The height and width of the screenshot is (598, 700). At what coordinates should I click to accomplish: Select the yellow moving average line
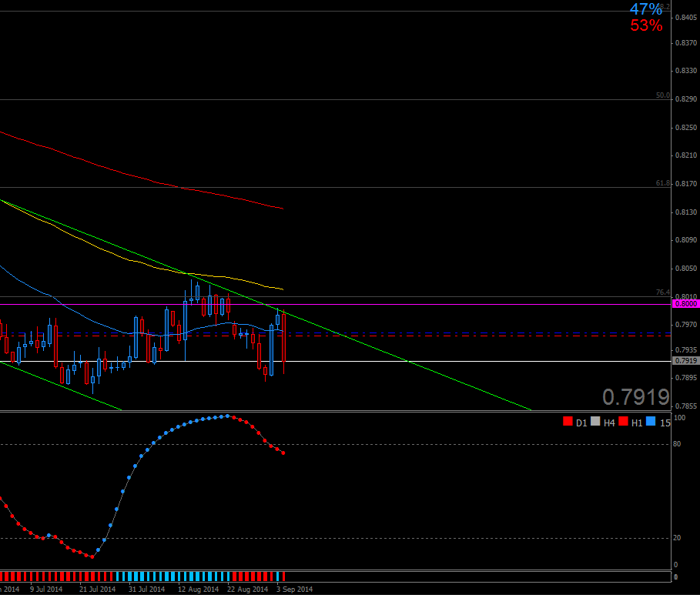142,264
